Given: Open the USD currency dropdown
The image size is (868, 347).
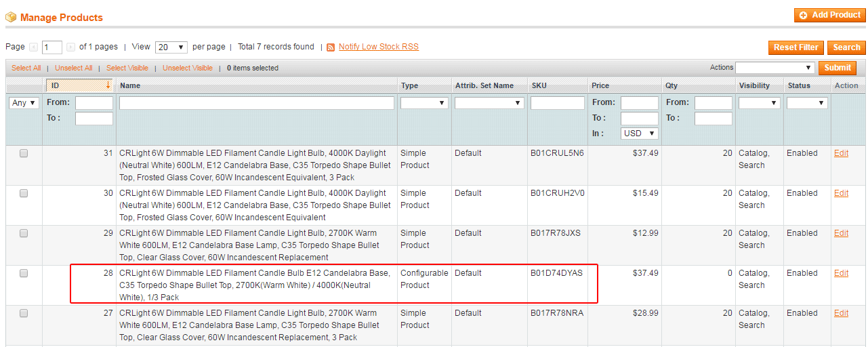Looking at the screenshot, I should pyautogui.click(x=640, y=134).
